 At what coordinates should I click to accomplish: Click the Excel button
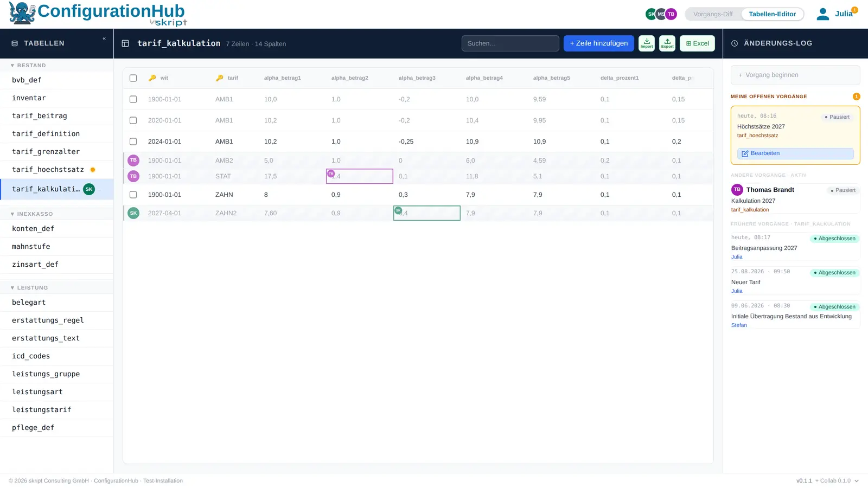pyautogui.click(x=697, y=43)
